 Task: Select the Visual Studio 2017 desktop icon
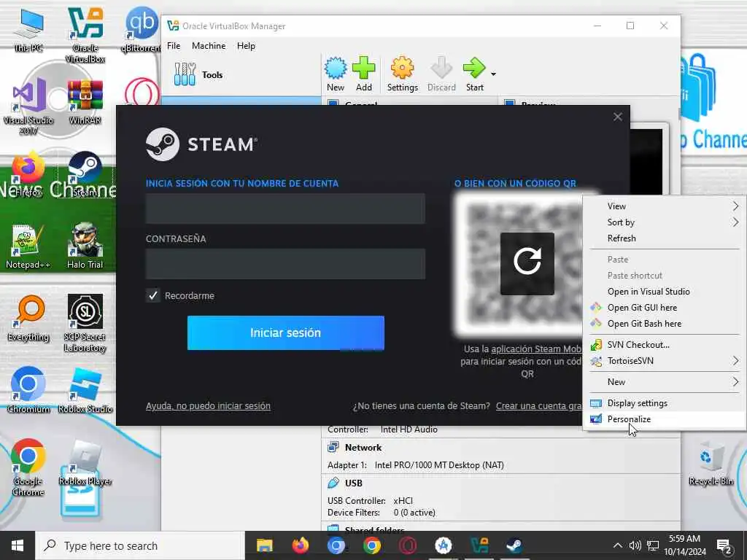pos(28,106)
